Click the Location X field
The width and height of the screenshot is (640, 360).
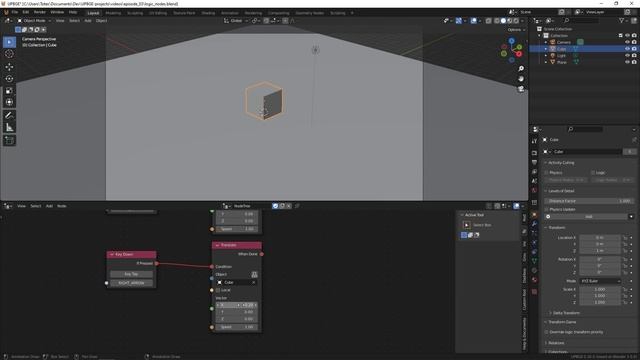tap(600, 238)
